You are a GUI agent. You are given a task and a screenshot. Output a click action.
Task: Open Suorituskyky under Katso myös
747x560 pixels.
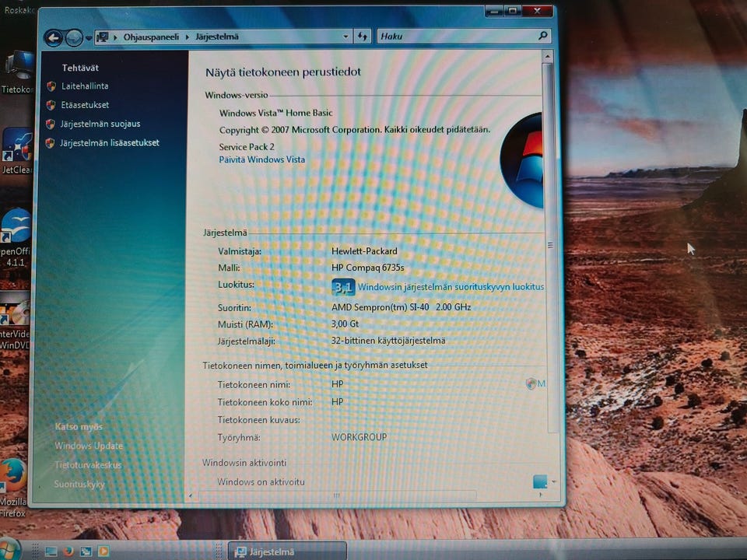tap(79, 484)
